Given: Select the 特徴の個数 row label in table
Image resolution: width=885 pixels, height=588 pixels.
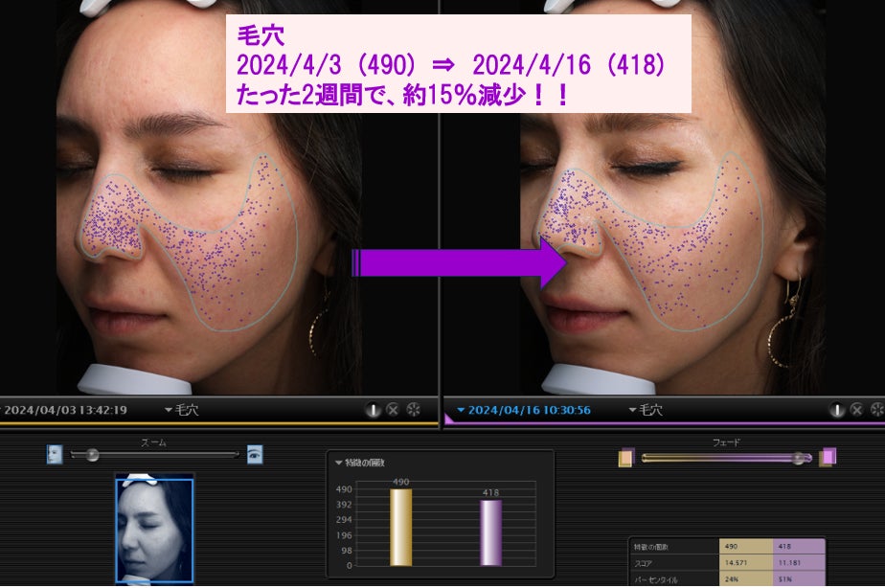Looking at the screenshot, I should pyautogui.click(x=650, y=547).
